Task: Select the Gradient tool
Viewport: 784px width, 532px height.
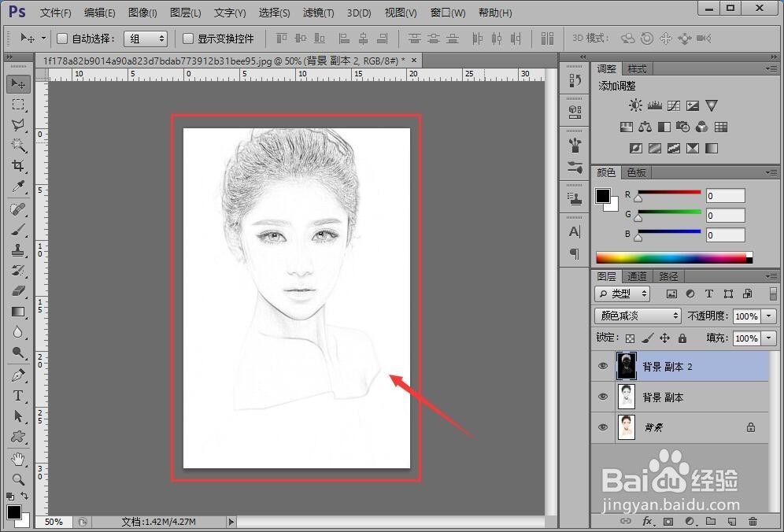Action: click(18, 312)
